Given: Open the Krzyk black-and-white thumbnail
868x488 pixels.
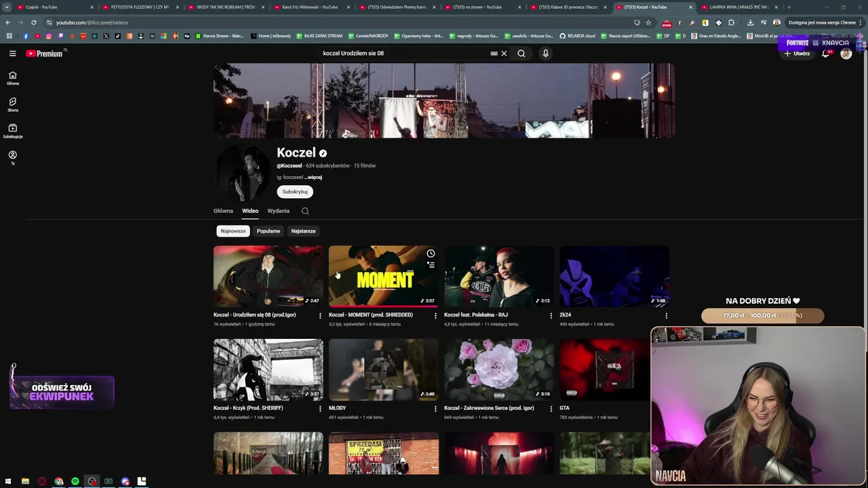Looking at the screenshot, I should [x=269, y=369].
